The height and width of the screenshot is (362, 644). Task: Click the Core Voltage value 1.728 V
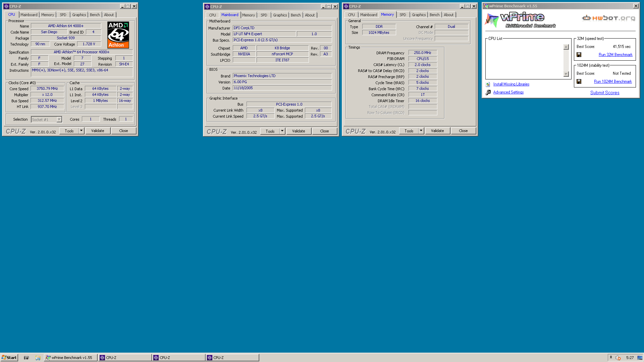(x=89, y=44)
